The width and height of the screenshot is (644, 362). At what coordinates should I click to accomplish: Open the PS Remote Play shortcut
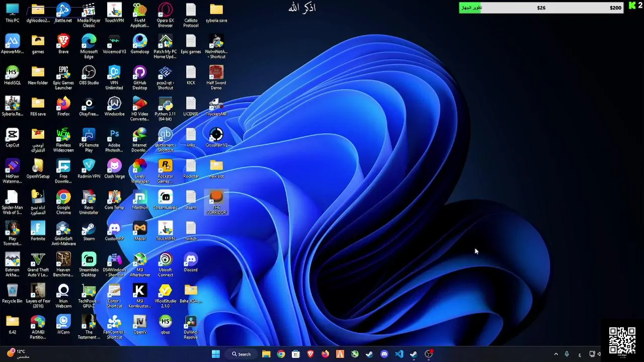click(x=89, y=140)
